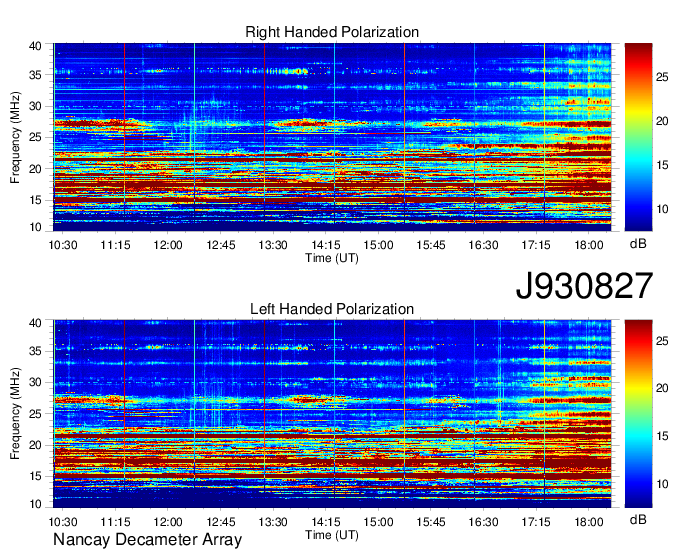Screen dimensions: 680x552
Task: Click the 10 MHz tick of Left Handed plot
Action: coord(35,504)
